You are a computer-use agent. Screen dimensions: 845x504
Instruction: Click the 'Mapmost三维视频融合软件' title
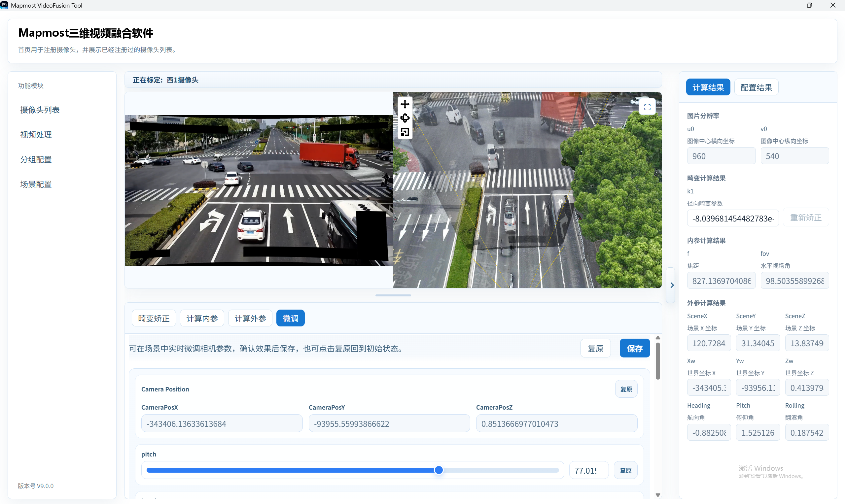86,33
